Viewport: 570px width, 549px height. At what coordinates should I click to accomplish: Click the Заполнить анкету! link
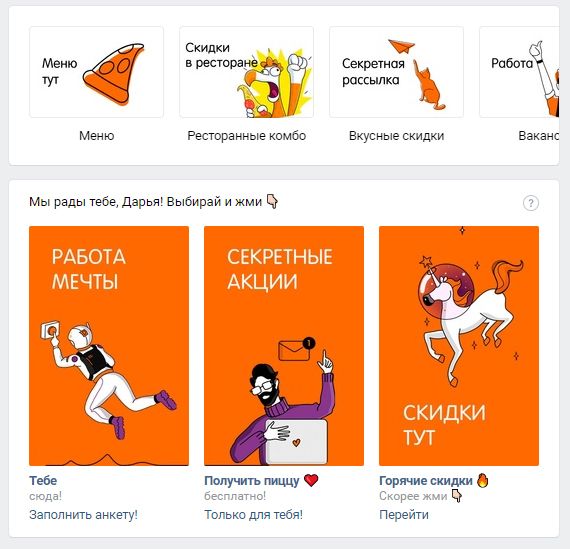pyautogui.click(x=83, y=514)
